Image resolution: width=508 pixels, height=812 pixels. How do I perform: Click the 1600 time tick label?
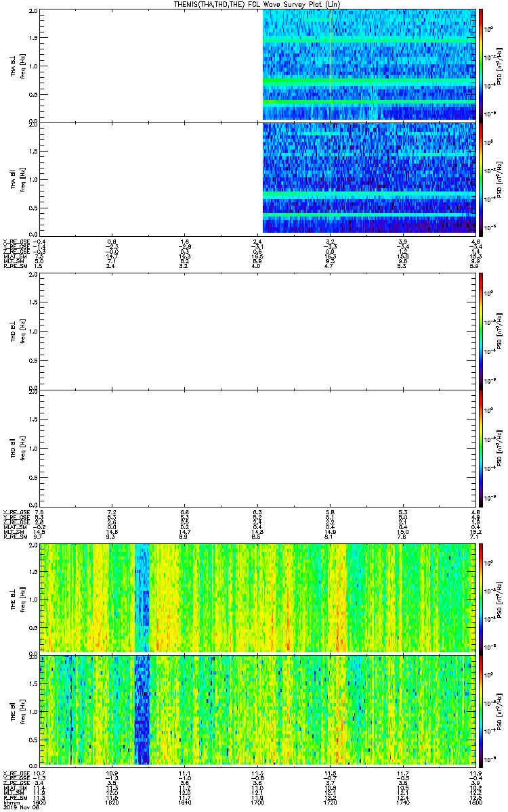click(x=39, y=803)
